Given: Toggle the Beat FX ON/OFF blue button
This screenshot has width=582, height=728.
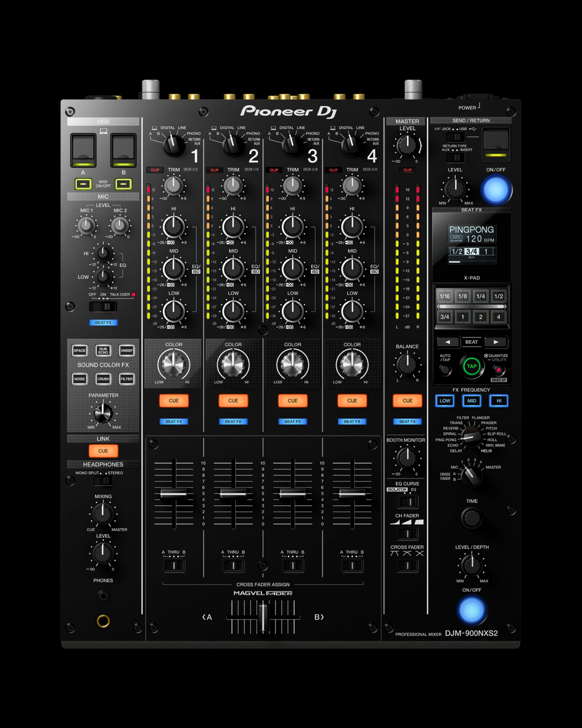Looking at the screenshot, I should tap(472, 611).
